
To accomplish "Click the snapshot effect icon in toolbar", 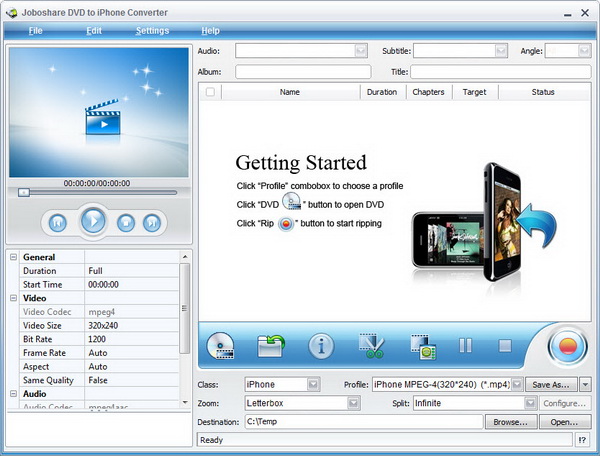I will pyautogui.click(x=421, y=346).
